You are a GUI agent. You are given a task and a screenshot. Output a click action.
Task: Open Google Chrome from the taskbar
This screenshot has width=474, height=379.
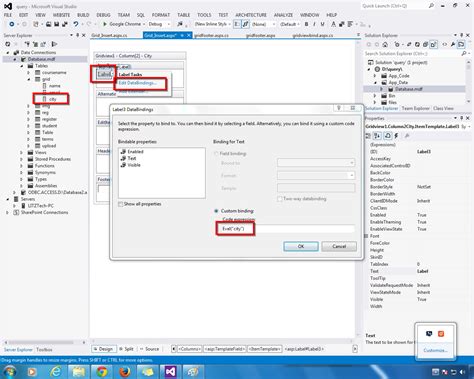pos(102,371)
